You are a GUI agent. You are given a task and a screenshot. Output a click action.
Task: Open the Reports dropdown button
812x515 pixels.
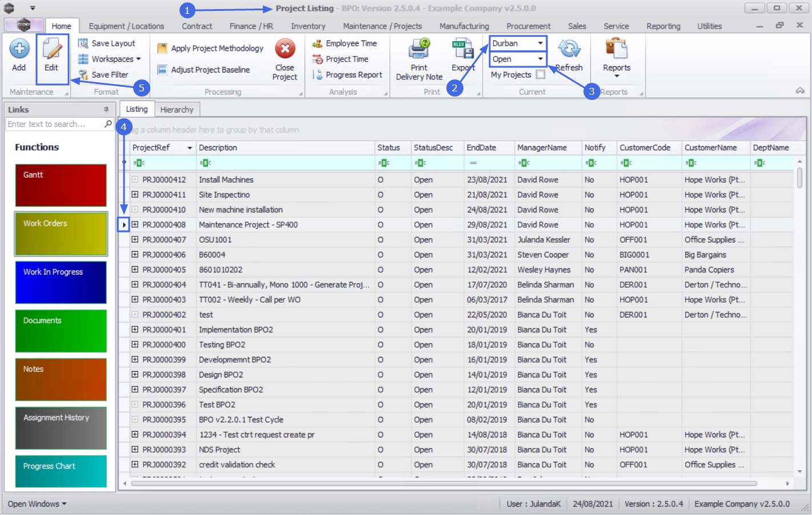click(x=617, y=58)
